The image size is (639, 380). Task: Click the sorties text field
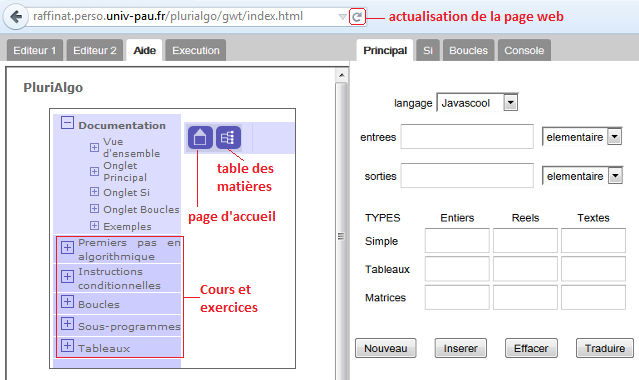point(467,176)
